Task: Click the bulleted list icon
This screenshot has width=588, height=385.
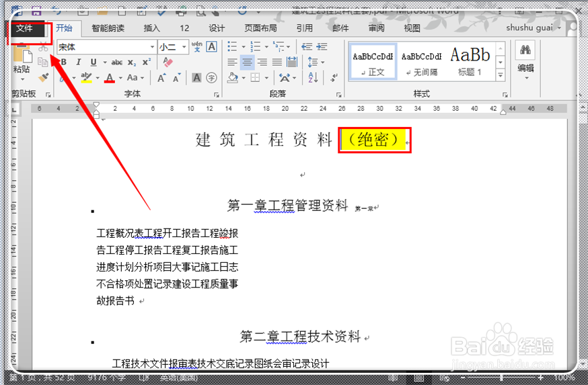Action: (233, 47)
